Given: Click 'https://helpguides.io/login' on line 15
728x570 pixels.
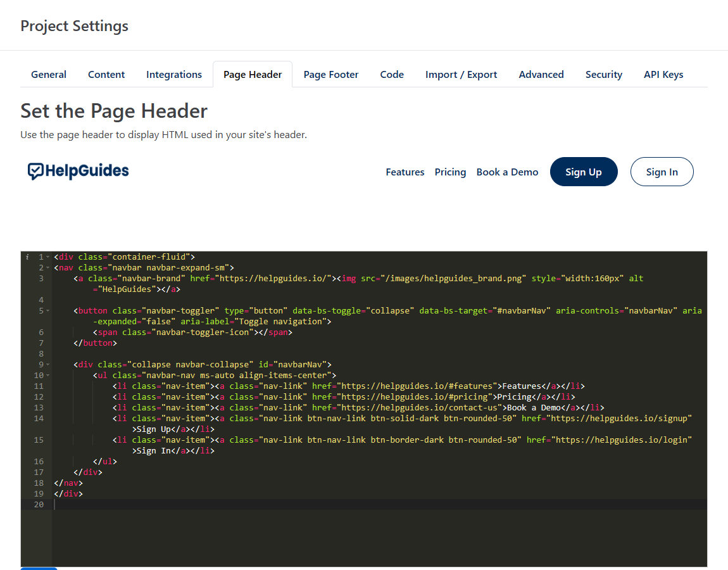Looking at the screenshot, I should point(621,440).
